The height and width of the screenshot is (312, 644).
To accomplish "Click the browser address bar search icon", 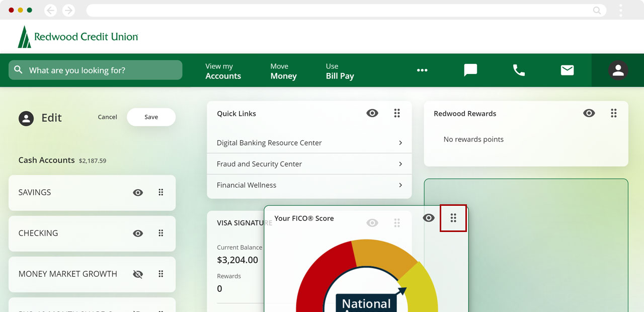I will tap(597, 10).
